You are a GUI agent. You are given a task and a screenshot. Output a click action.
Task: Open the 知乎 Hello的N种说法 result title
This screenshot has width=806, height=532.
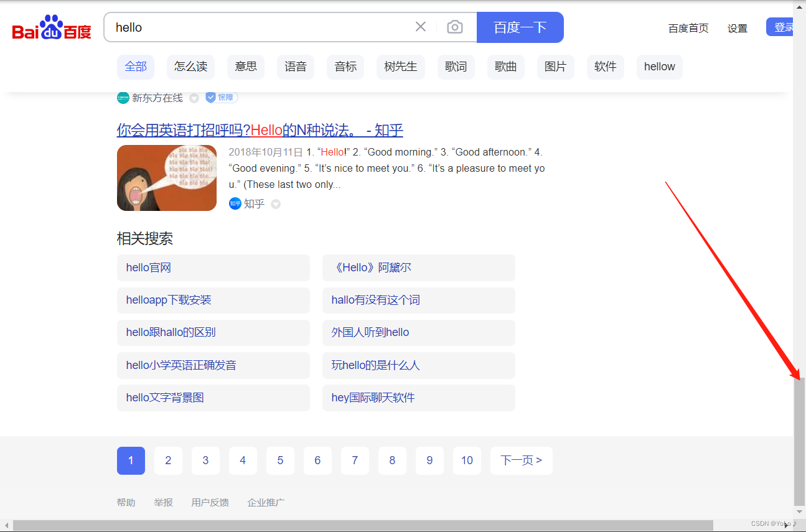[x=260, y=130]
